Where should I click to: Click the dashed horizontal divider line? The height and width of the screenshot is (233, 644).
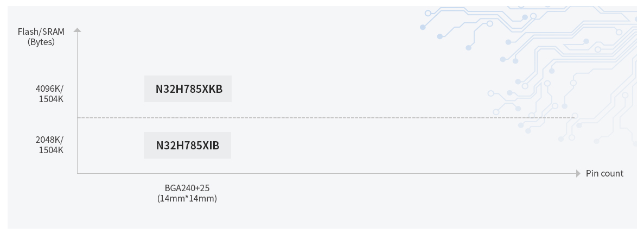click(x=326, y=117)
